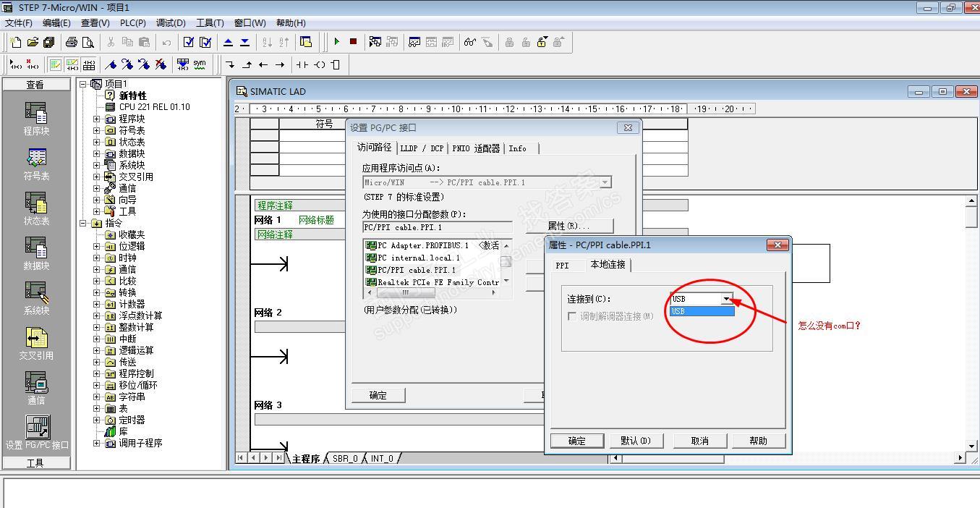Set the PLC to STOP mode
The height and width of the screenshot is (508, 980).
tap(353, 42)
